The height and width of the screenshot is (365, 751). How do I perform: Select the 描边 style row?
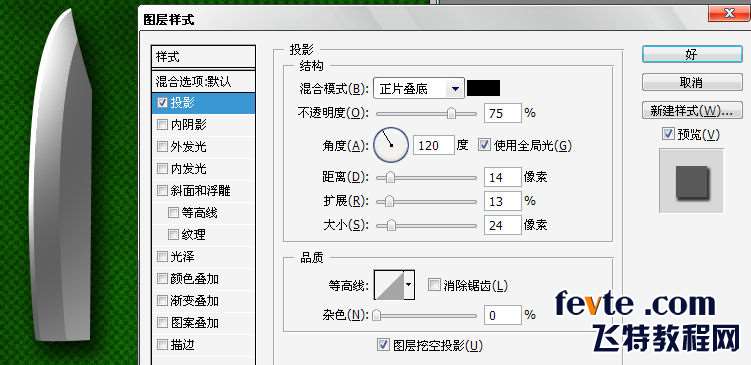coord(203,345)
